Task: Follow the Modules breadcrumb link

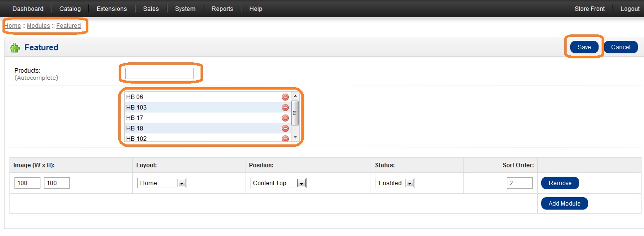Action: [x=38, y=26]
